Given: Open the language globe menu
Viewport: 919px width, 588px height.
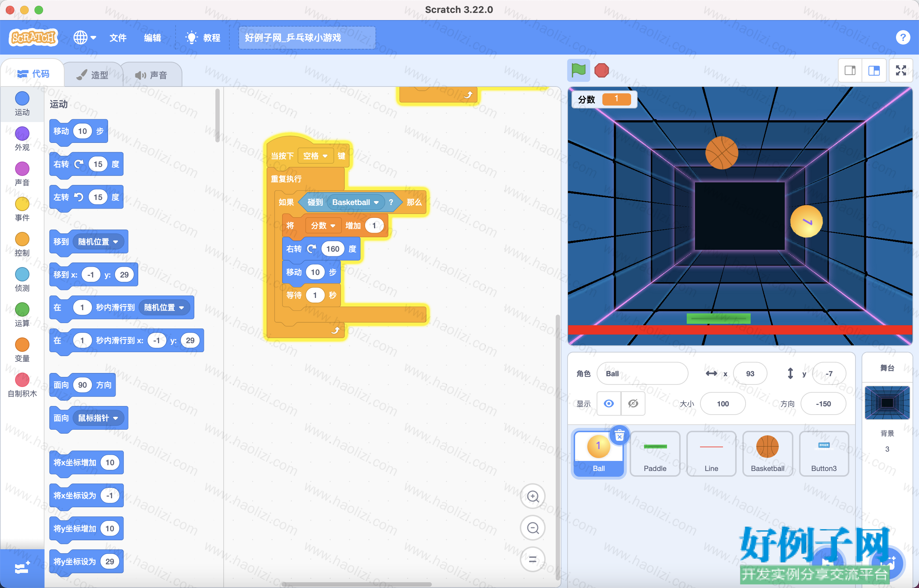Looking at the screenshot, I should point(84,37).
